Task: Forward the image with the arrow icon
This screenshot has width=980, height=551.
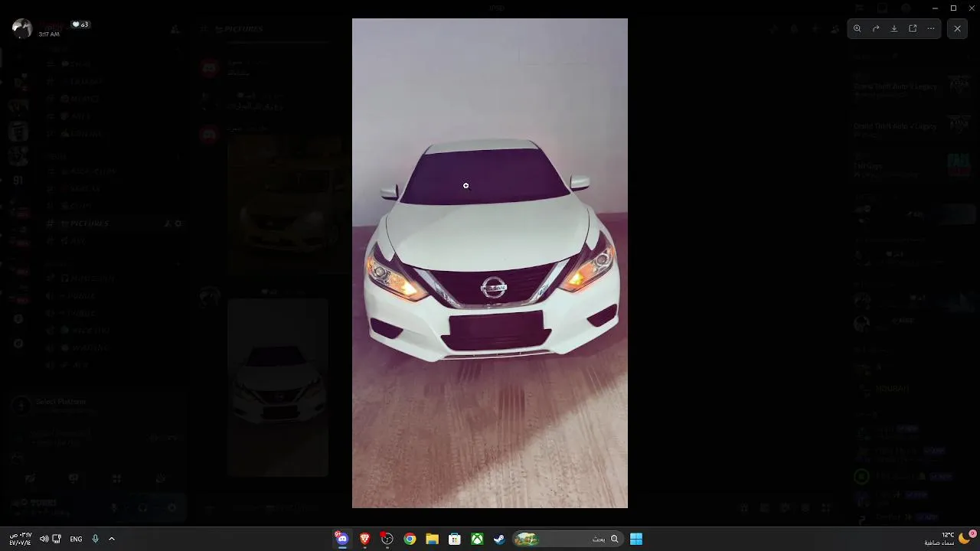Action: (876, 28)
